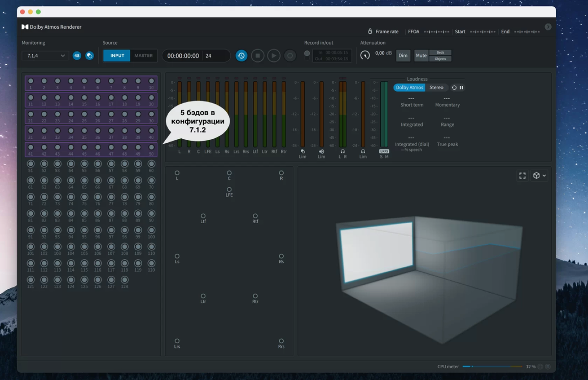Switch loudness to Dolby Atmos

point(410,88)
